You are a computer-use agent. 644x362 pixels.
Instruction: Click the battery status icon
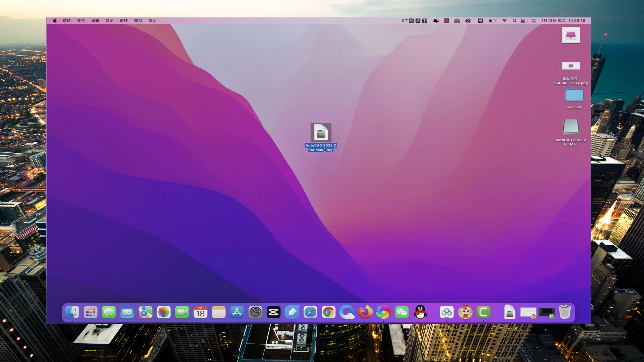[x=492, y=21]
